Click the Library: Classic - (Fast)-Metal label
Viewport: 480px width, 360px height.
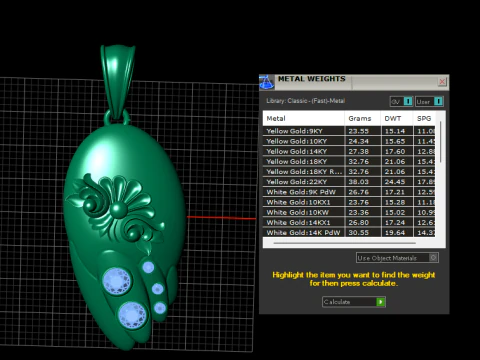pyautogui.click(x=305, y=101)
